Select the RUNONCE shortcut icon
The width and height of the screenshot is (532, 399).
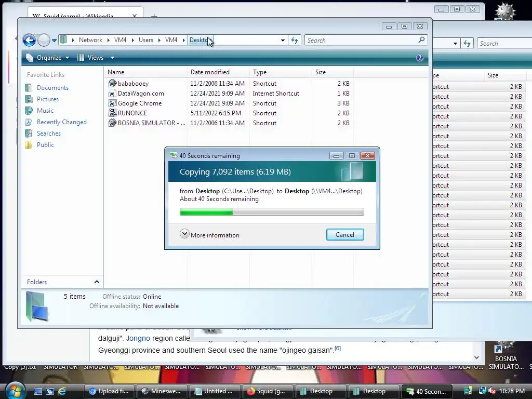click(112, 113)
